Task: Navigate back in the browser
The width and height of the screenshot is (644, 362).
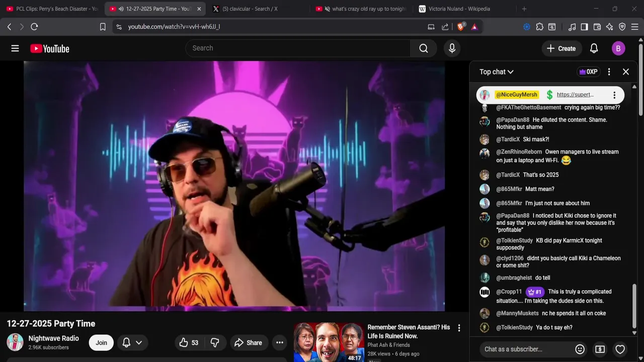Action: point(9,27)
